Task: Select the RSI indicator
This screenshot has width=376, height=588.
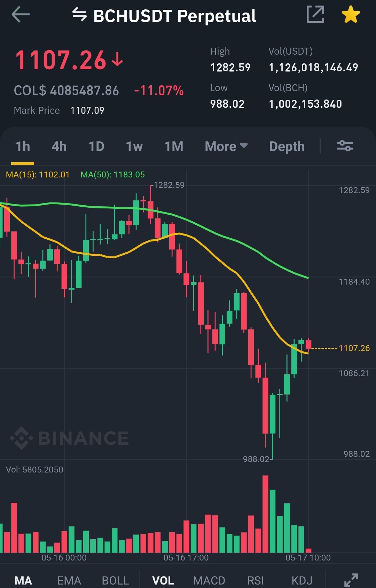Action: [x=256, y=580]
